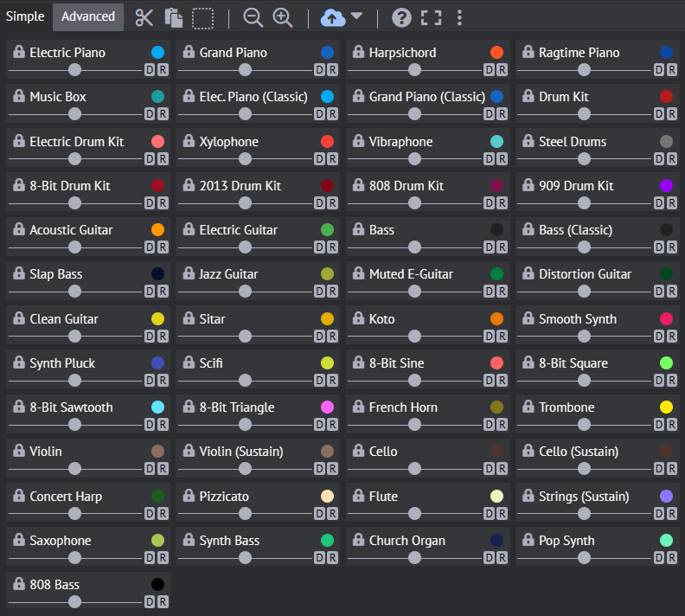The image size is (685, 616).
Task: Select the Concert Harp instrument name
Action: (x=66, y=497)
